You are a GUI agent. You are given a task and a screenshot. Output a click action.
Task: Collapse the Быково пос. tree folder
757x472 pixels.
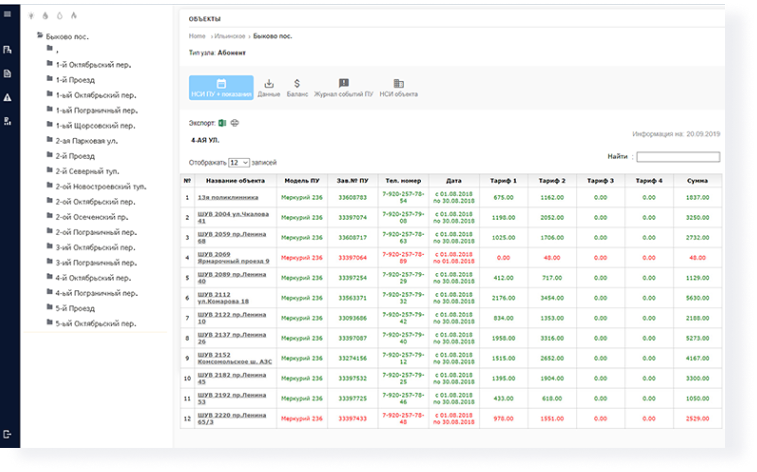(40, 36)
